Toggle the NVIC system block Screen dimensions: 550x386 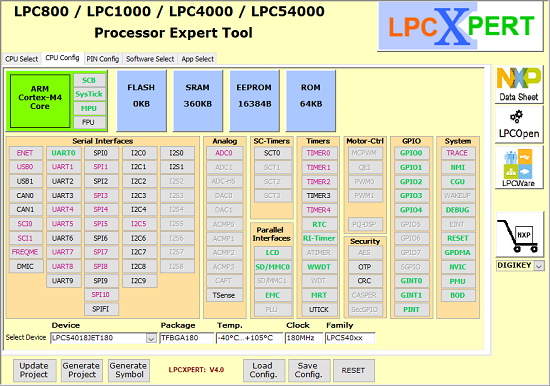pos(457,267)
